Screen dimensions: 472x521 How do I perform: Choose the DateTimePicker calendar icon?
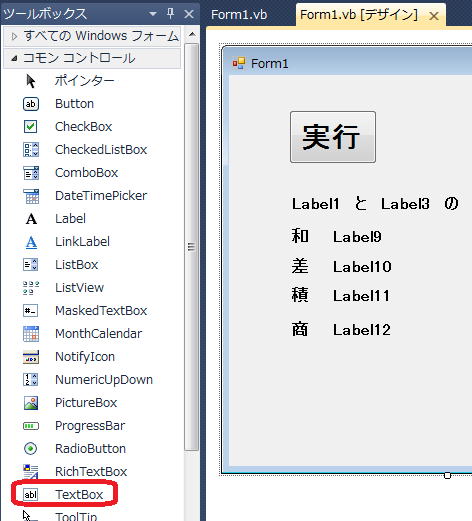(x=31, y=196)
